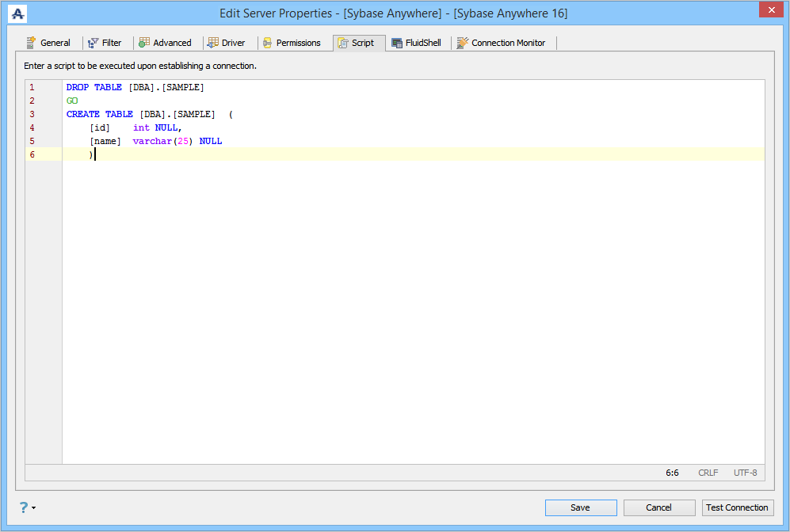Click the cursor position 6:6 indicator
This screenshot has width=790, height=532.
point(672,473)
